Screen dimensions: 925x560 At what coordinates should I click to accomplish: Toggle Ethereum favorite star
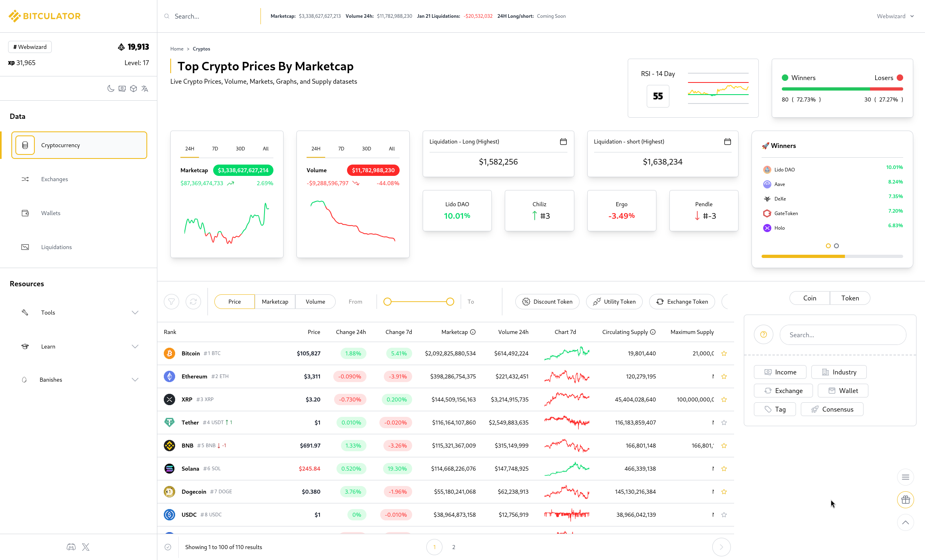[724, 376]
